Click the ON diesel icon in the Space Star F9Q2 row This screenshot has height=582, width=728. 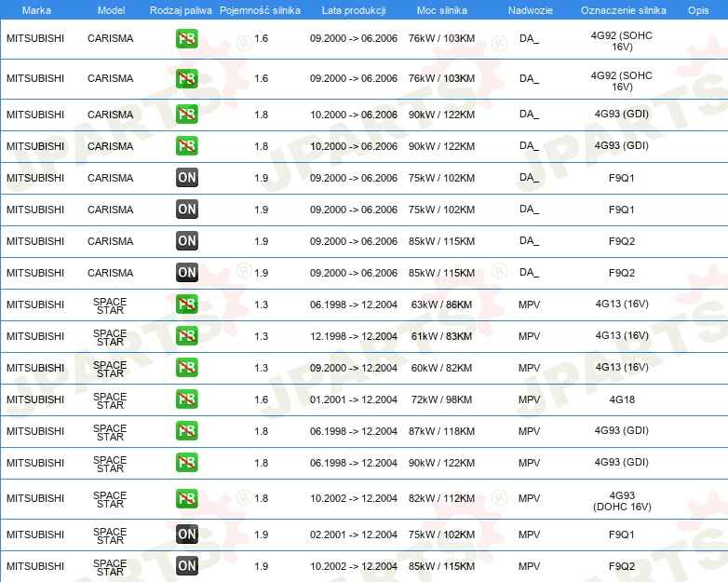[186, 566]
